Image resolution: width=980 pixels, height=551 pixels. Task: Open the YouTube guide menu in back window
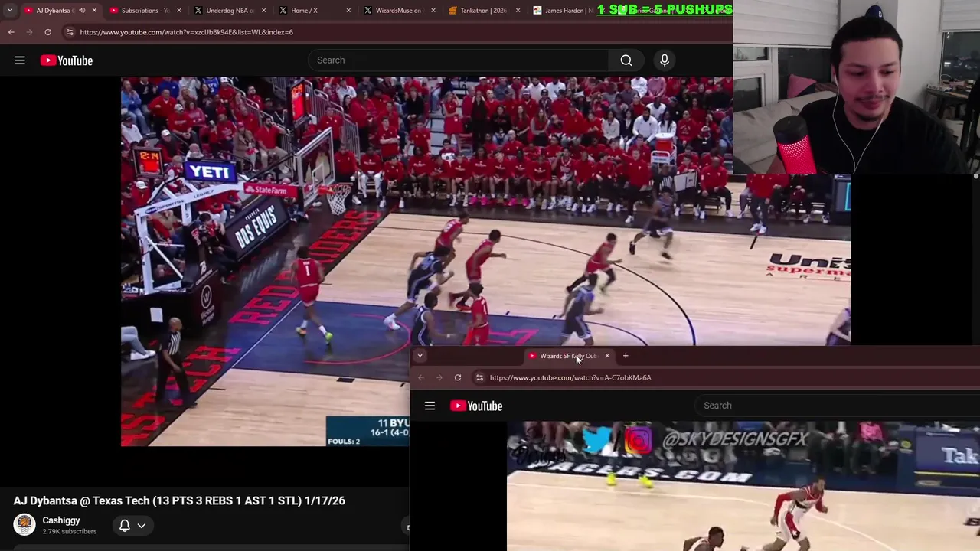20,60
